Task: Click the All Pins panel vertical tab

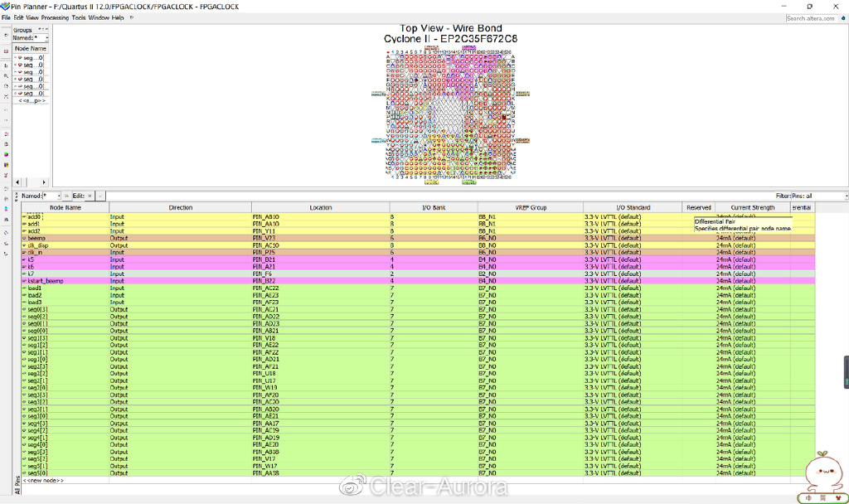Action: pos(17,484)
